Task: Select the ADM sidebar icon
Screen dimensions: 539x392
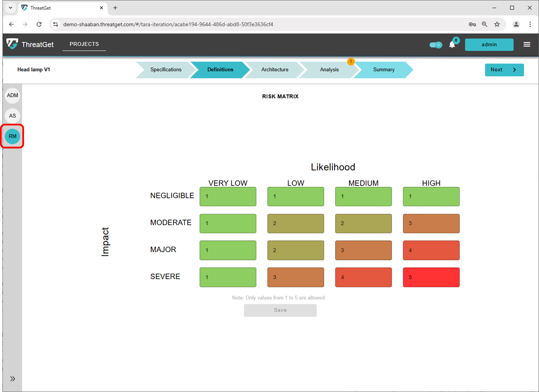Action: pos(12,95)
